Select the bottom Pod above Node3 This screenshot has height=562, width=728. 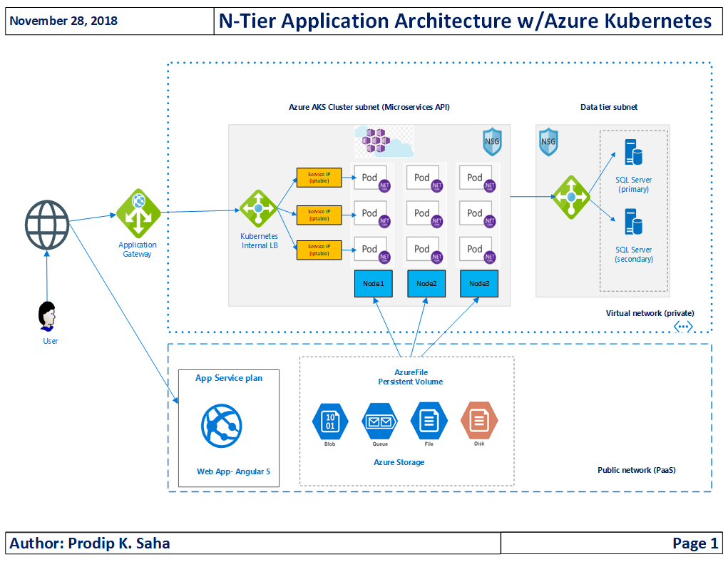[x=477, y=250]
